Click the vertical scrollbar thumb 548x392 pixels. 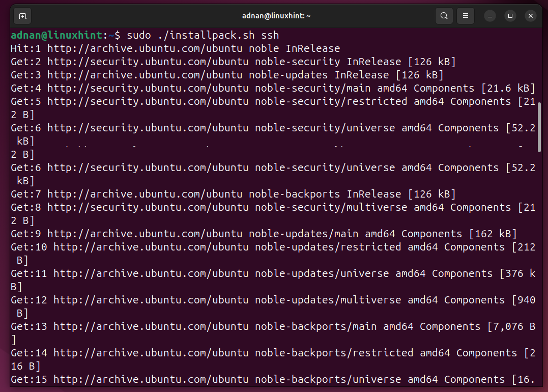[x=539, y=126]
